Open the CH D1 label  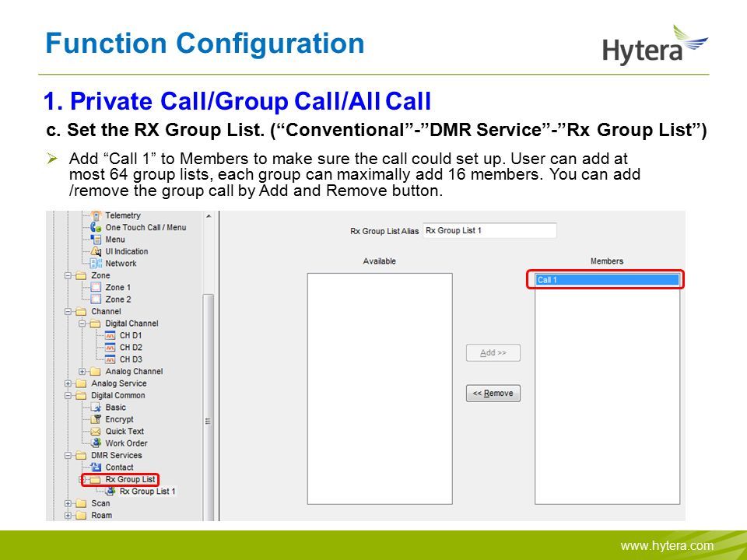[x=131, y=335]
